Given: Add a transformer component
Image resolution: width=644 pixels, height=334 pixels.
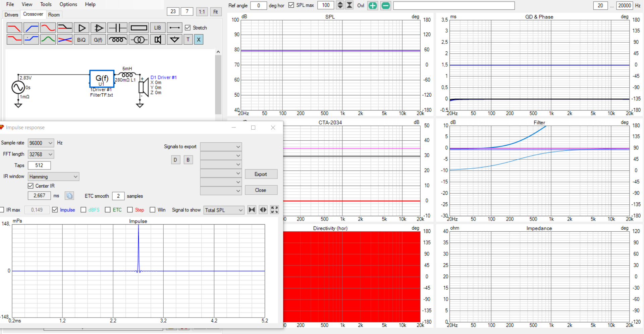Looking at the screenshot, I should coord(139,40).
